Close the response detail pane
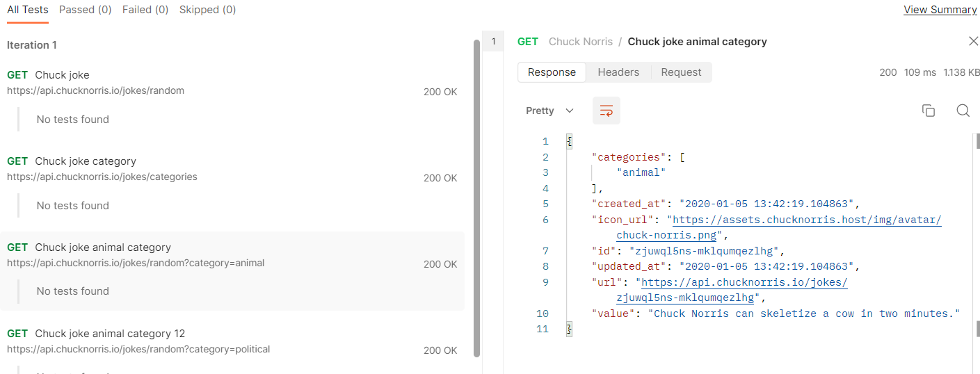Viewport: 980px width, 374px height. click(x=974, y=41)
